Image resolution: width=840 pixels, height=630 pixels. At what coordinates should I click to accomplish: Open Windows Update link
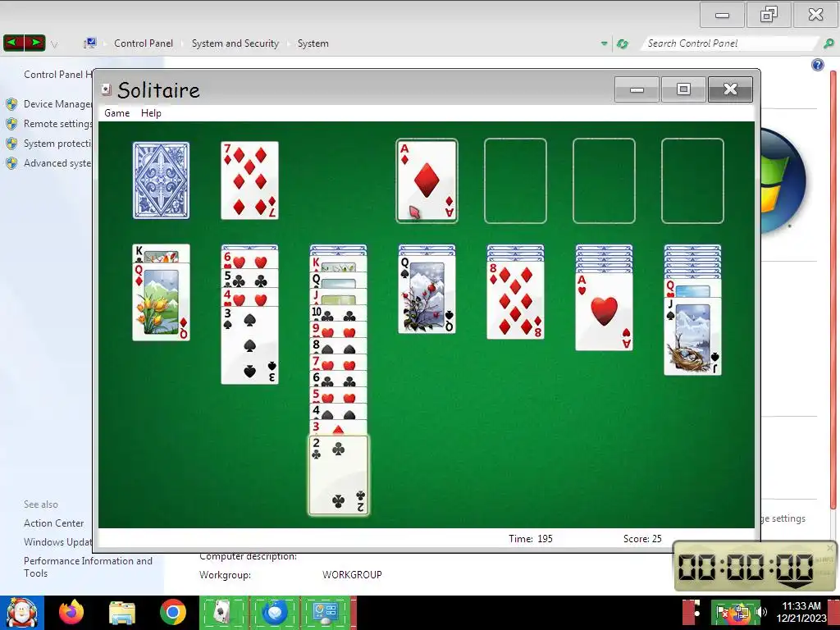pyautogui.click(x=58, y=542)
